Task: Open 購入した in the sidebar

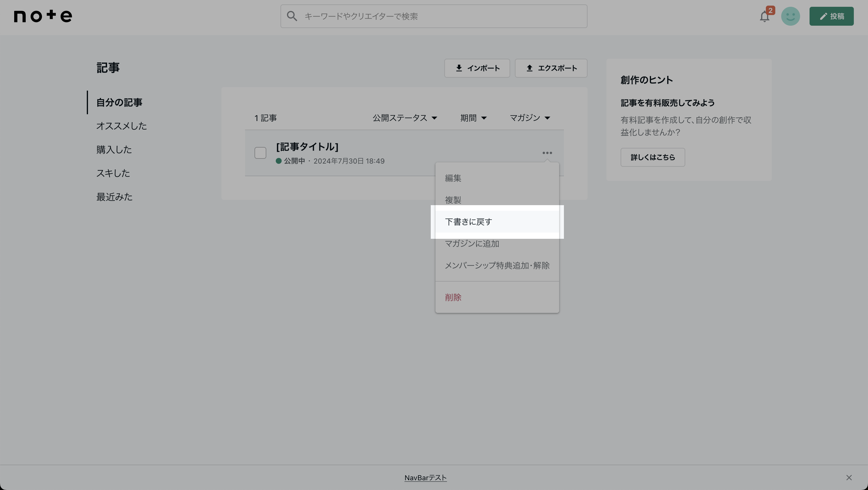Action: pos(114,150)
